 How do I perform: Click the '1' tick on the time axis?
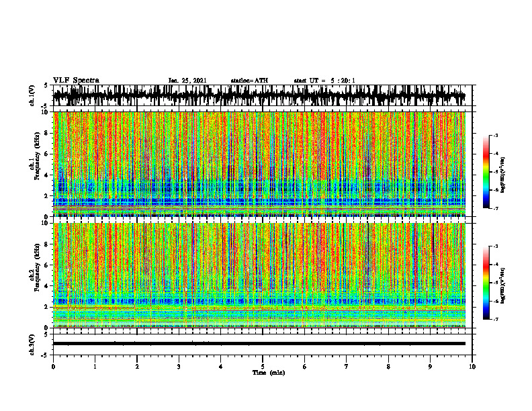click(x=95, y=367)
